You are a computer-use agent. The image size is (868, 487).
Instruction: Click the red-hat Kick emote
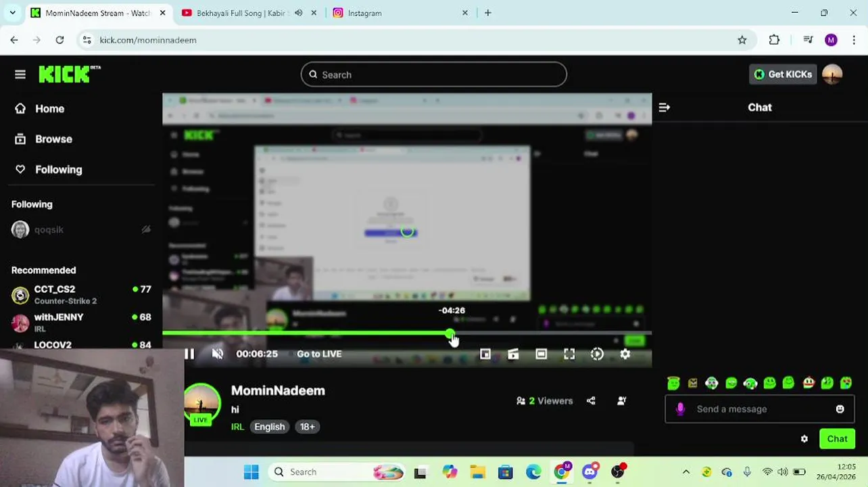coord(809,384)
